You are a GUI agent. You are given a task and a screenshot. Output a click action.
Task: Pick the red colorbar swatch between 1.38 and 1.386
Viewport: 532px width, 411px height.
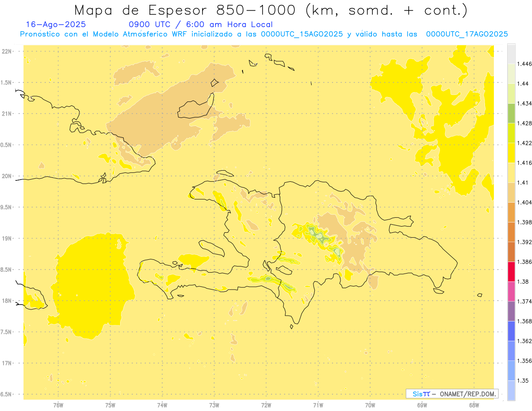(511, 272)
